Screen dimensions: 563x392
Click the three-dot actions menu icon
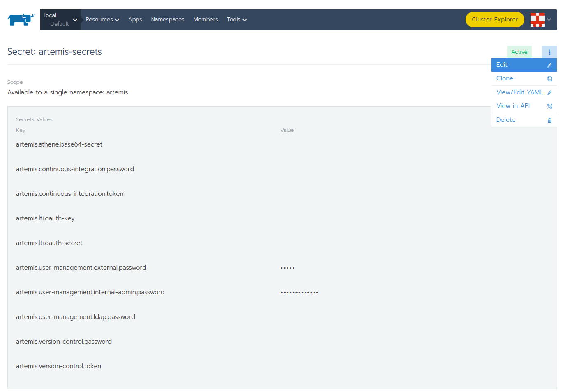[x=549, y=52]
